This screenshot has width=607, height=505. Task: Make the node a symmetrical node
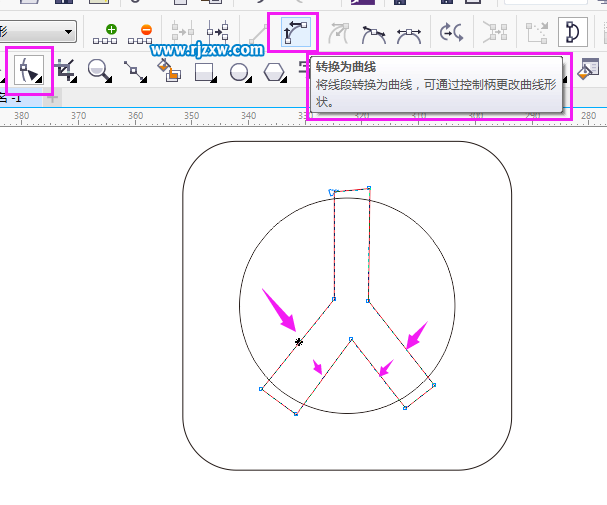tap(409, 35)
